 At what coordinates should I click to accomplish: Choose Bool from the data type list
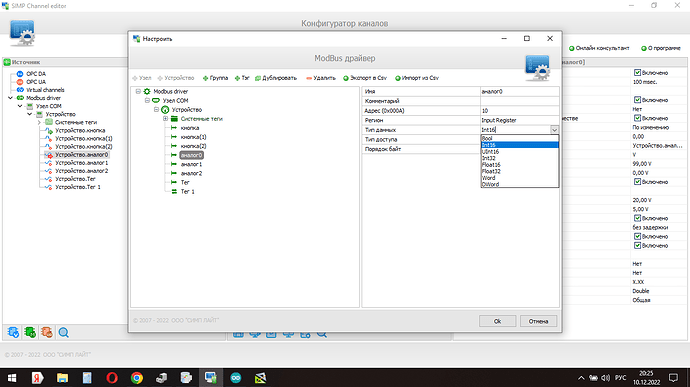[520, 138]
